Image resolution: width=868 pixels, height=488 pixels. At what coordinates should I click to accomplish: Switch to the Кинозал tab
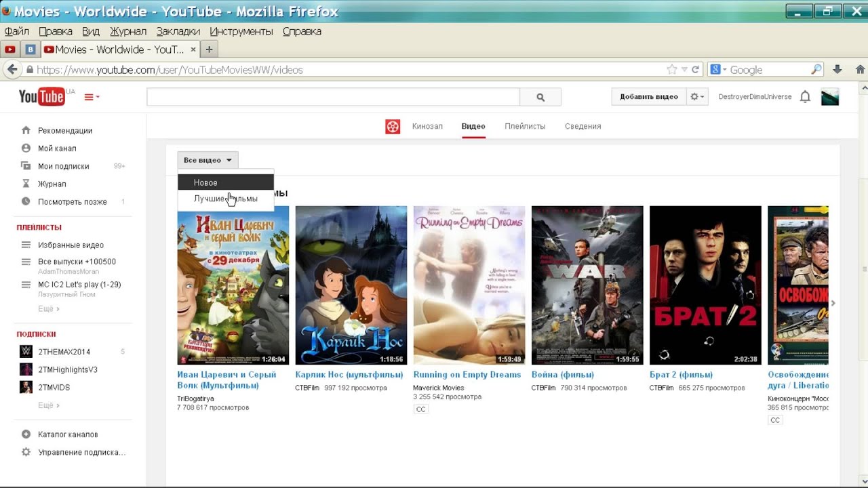(427, 126)
